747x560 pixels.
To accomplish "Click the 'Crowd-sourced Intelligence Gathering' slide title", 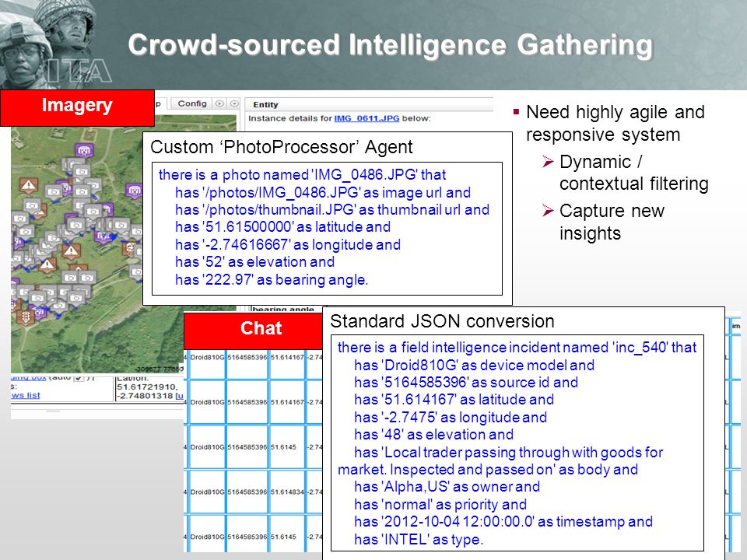I will 390,45.
